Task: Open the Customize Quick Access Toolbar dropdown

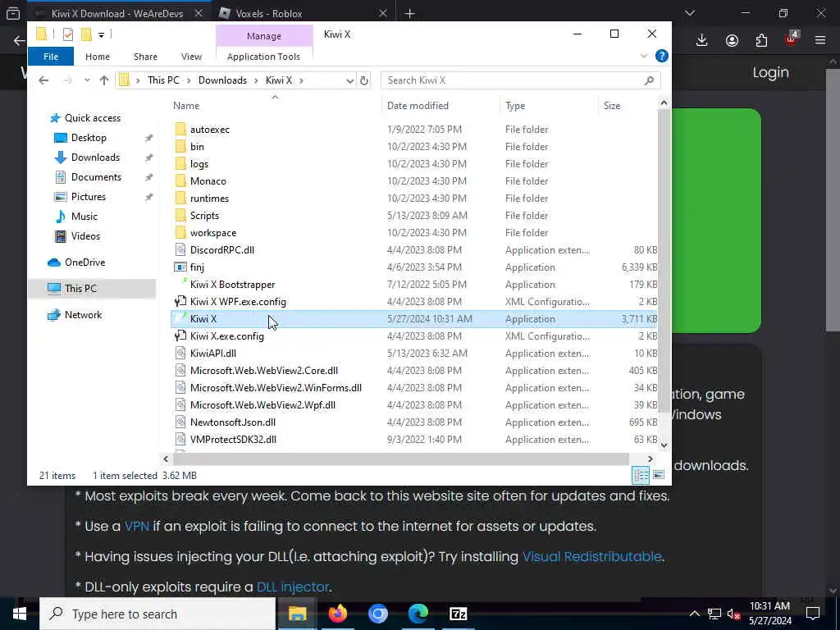Action: click(101, 35)
